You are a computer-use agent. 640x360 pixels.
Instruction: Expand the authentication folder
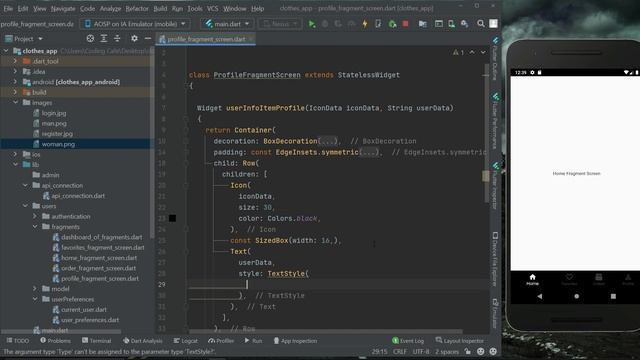pyautogui.click(x=35, y=216)
